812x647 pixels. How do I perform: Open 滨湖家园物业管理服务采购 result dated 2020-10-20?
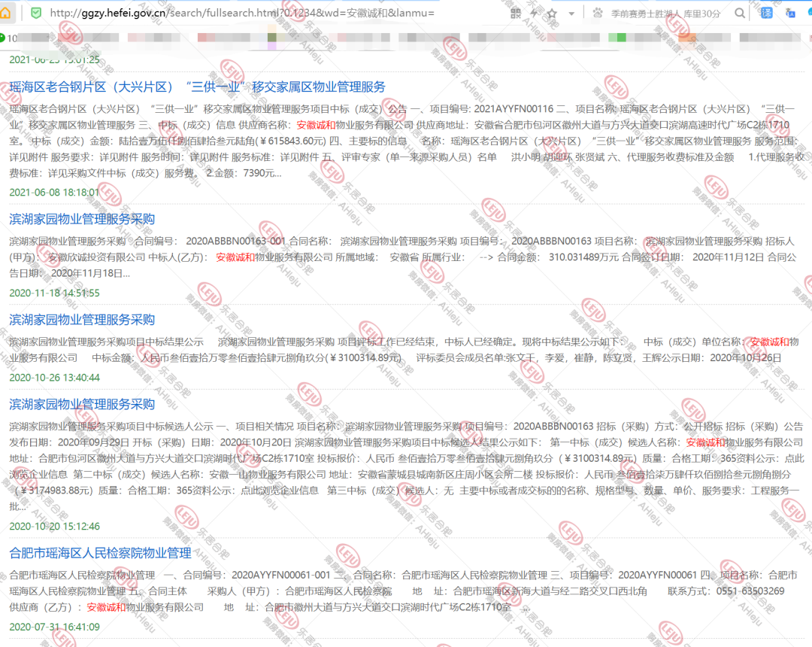[x=82, y=404]
